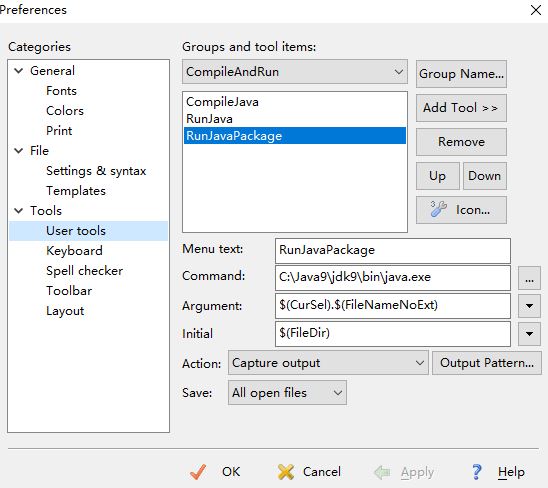Screen dimensions: 548x488
Task: Click Add Tool >> button
Action: (x=461, y=108)
